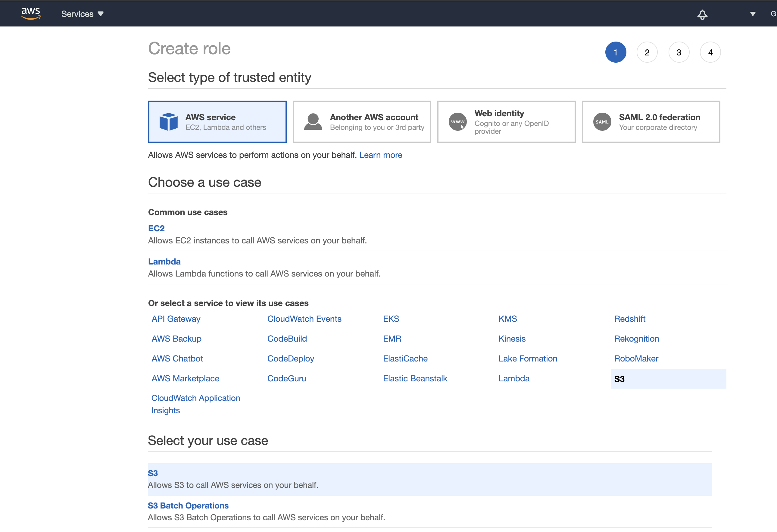Viewport: 777px width, 532px height.
Task: Select the Kinesis service
Action: tap(512, 339)
